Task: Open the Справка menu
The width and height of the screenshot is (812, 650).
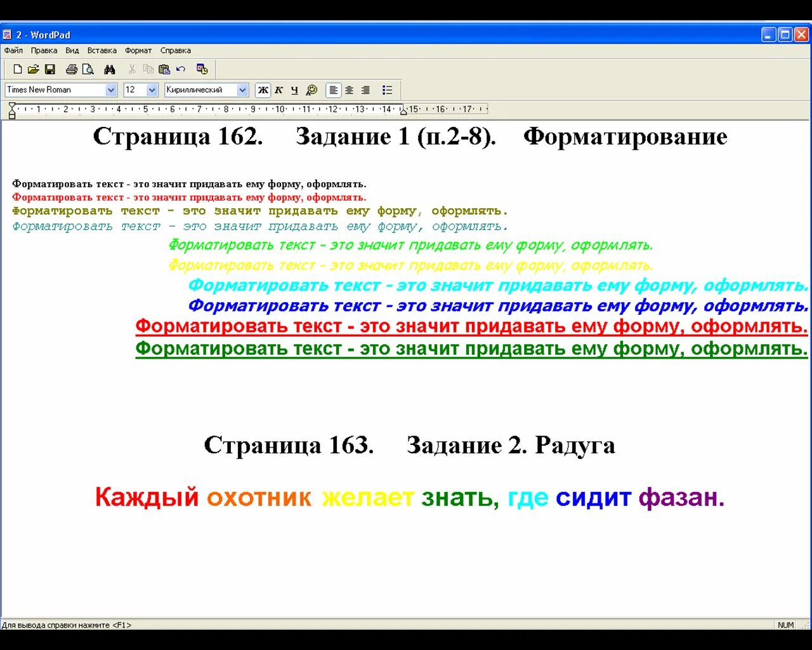Action: tap(176, 50)
